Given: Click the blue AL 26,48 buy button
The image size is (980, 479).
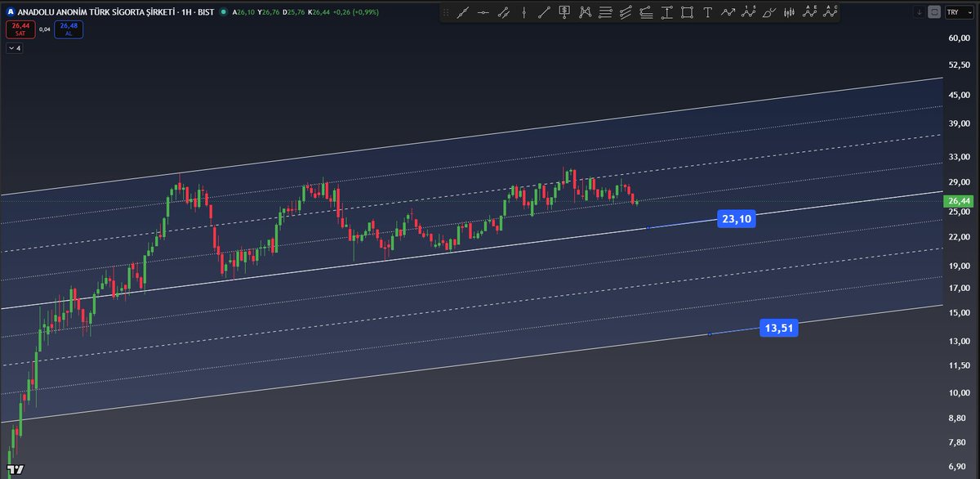Looking at the screenshot, I should 68,29.
